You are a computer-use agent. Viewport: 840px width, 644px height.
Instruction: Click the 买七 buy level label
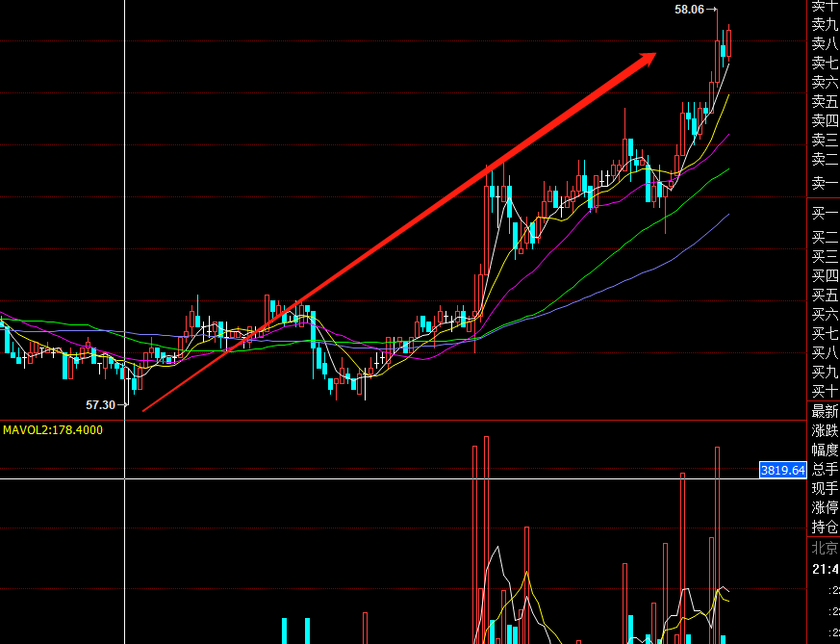point(825,334)
